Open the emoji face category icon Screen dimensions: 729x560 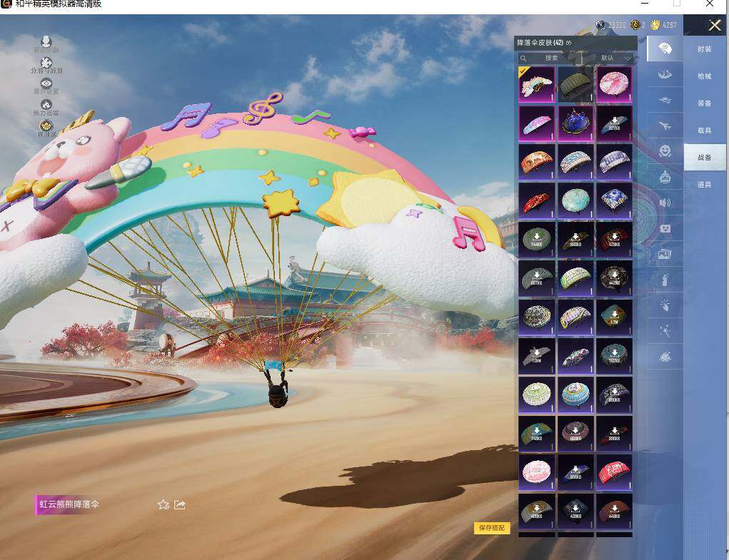(665, 151)
